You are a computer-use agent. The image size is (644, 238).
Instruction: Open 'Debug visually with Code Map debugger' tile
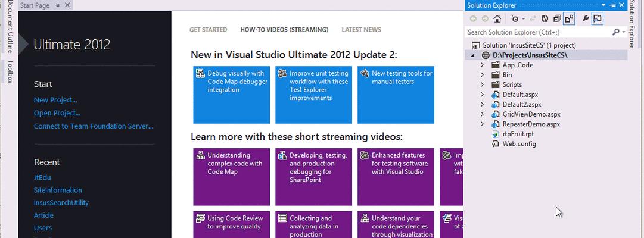(232, 95)
